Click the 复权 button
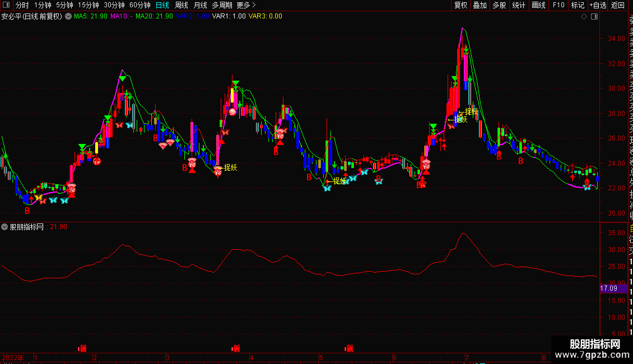This screenshot has height=364, width=633. pos(460,5)
